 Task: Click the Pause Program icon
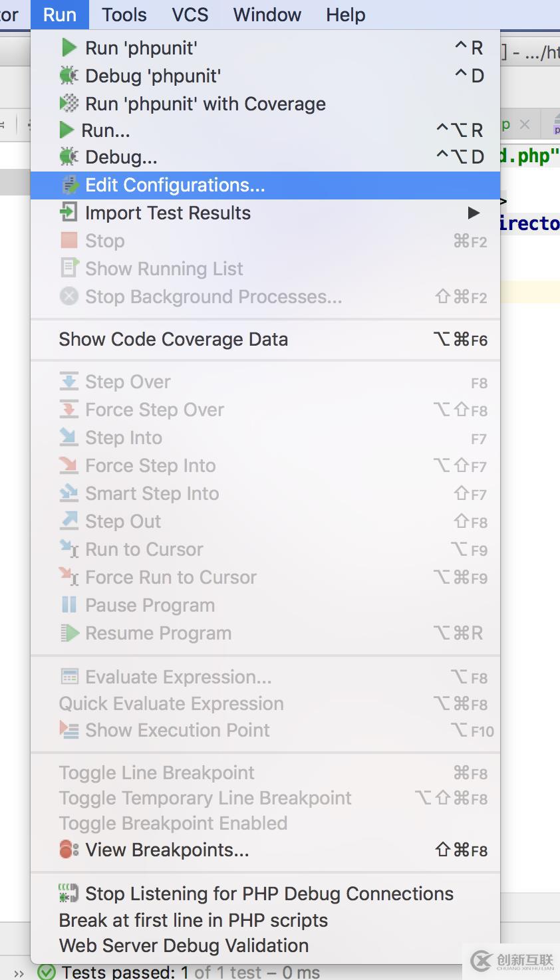click(x=69, y=605)
